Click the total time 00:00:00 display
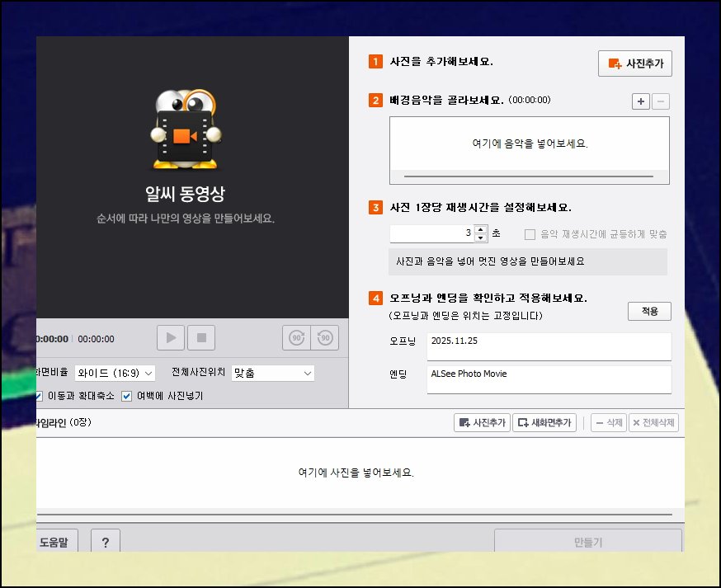The width and height of the screenshot is (721, 588). (96, 339)
